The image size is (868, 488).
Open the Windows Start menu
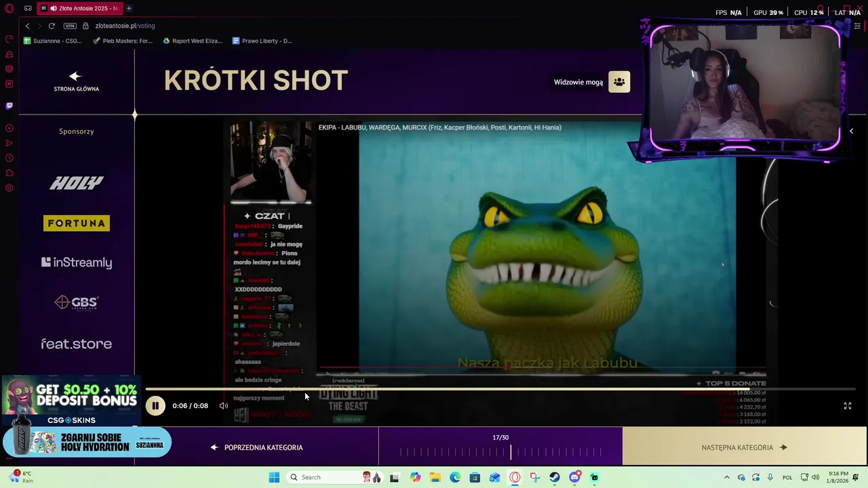tap(274, 477)
